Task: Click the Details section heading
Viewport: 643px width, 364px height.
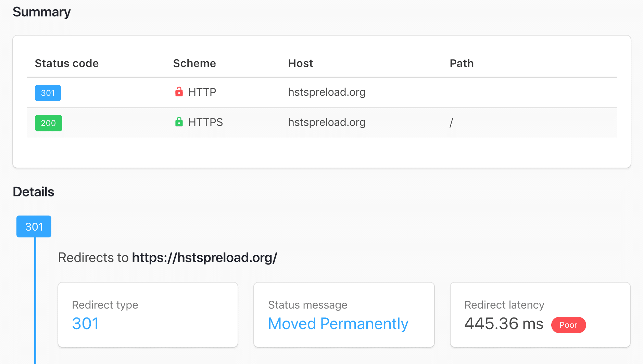Action: pyautogui.click(x=33, y=192)
